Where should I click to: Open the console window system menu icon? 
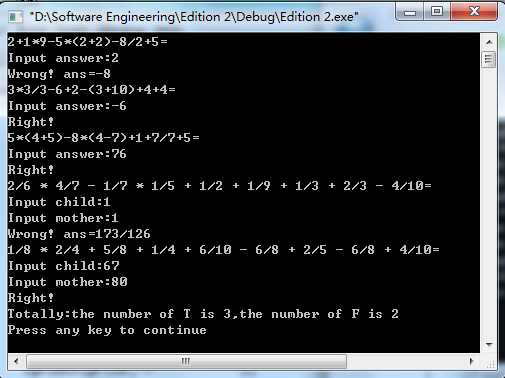pyautogui.click(x=15, y=17)
